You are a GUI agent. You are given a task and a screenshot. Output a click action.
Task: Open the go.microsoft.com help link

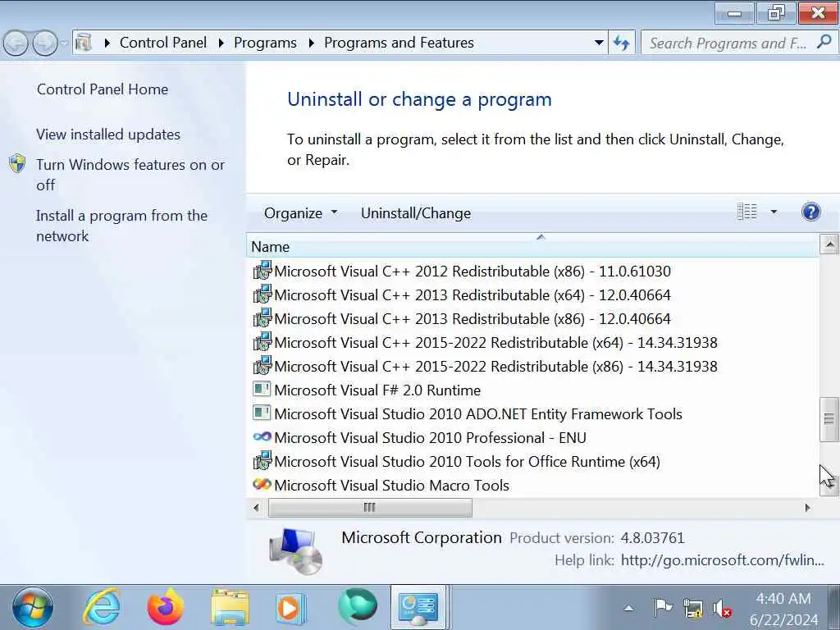coord(722,560)
